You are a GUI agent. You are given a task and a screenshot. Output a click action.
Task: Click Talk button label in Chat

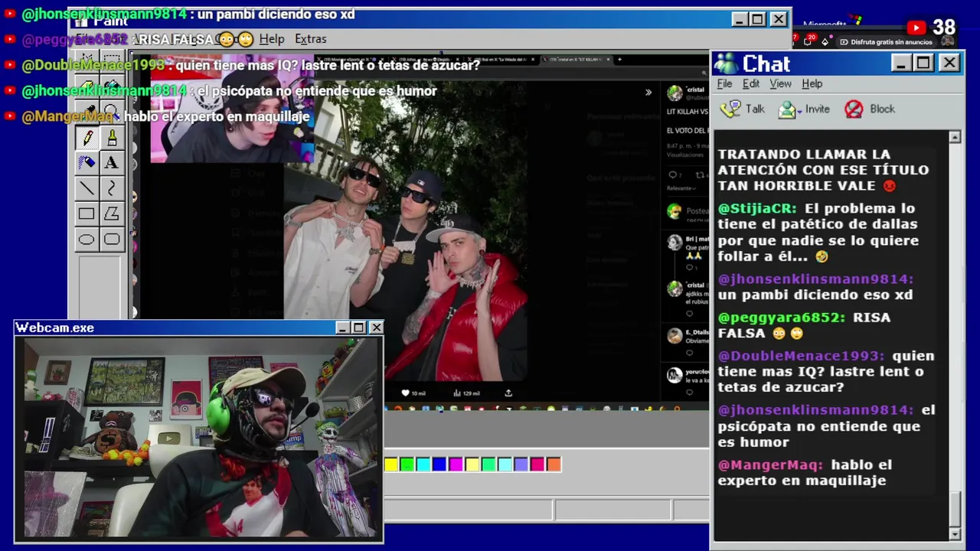click(755, 109)
